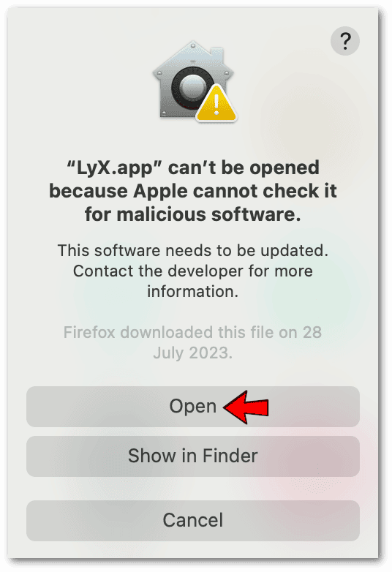Click the Gatekeeper house security icon
This screenshot has width=392, height=572.
(193, 80)
